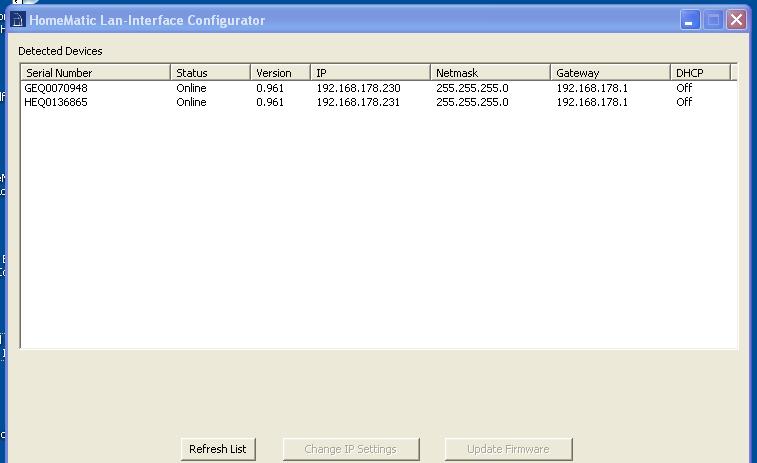The height and width of the screenshot is (463, 757).
Task: Click the Version column header
Action: point(280,72)
